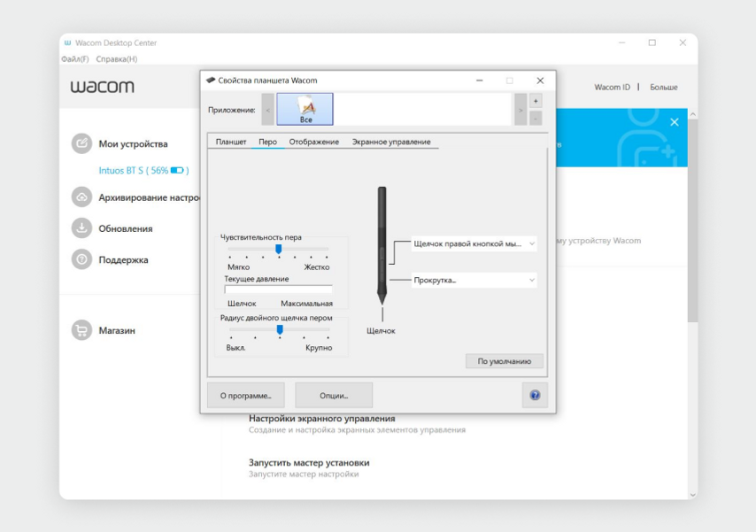Open 'Магазин' in the sidebar

pos(117,330)
